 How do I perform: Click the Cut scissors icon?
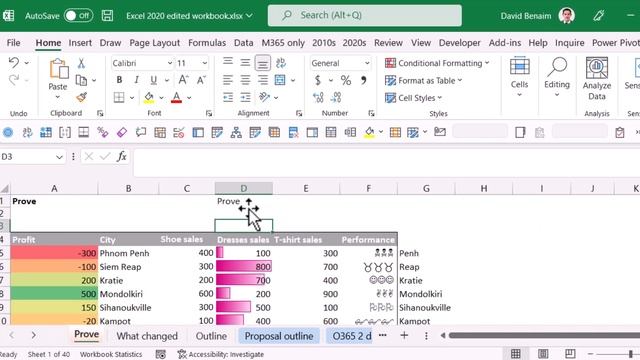pyautogui.click(x=81, y=63)
